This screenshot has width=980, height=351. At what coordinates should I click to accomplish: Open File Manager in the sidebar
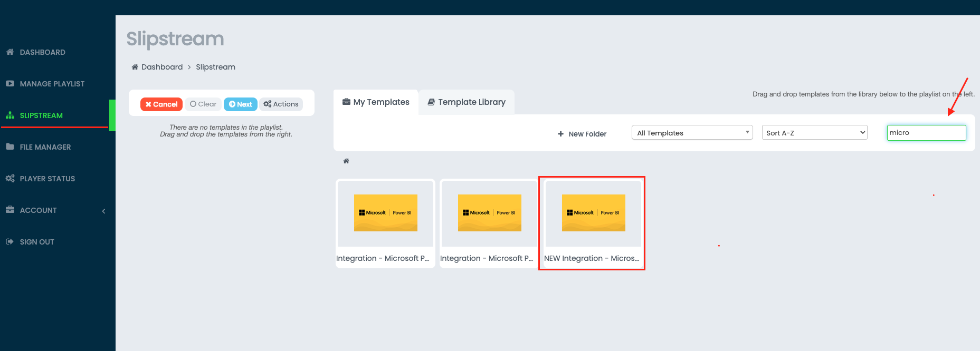click(58, 147)
